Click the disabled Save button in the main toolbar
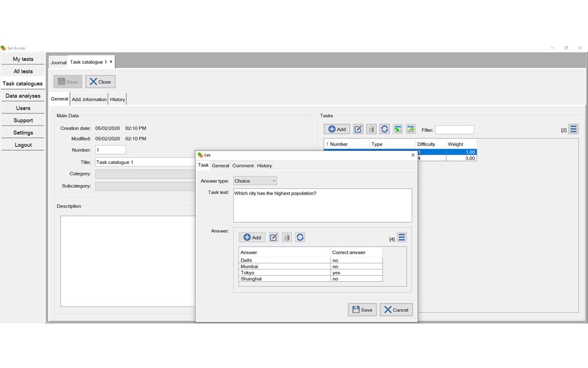This screenshot has height=368, width=588. 68,82
